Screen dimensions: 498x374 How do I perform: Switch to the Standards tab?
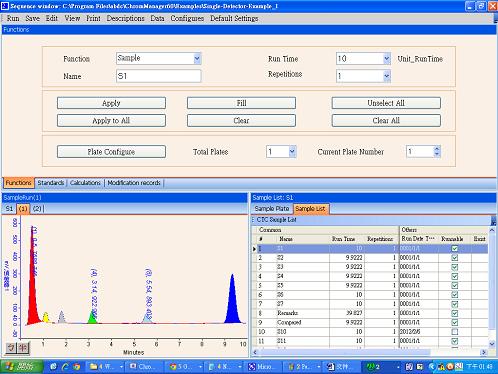tap(51, 183)
